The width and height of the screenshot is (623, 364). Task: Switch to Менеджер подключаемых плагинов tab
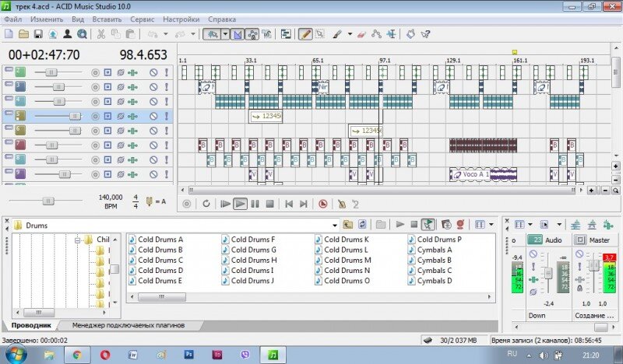[x=128, y=325]
